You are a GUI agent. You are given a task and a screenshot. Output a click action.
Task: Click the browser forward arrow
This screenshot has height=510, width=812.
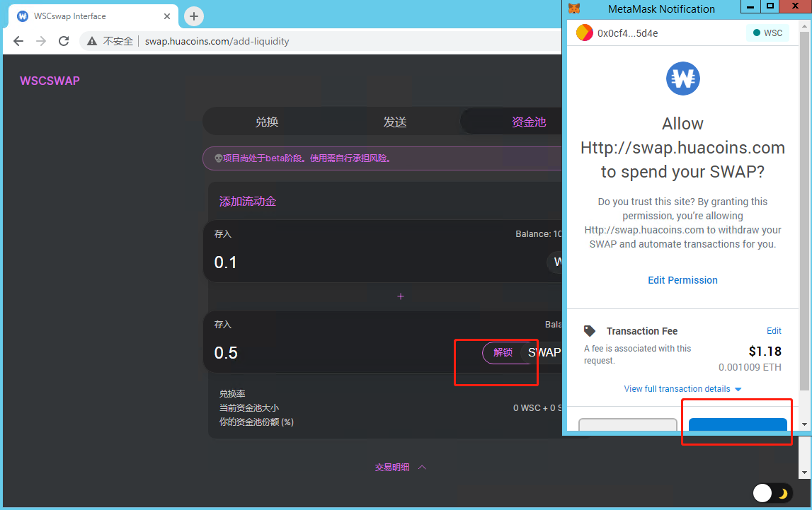(41, 41)
